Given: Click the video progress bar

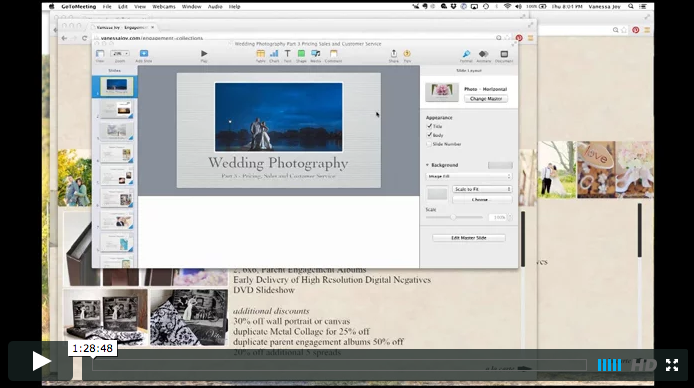Looking at the screenshot, I should 339,365.
